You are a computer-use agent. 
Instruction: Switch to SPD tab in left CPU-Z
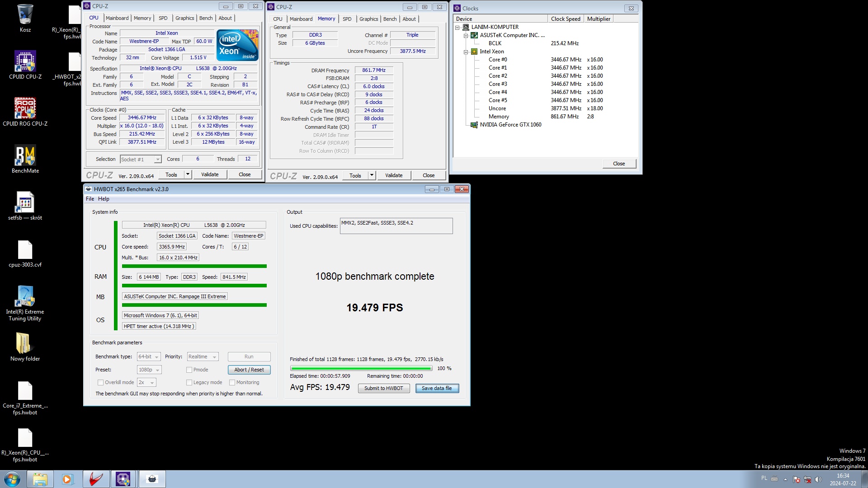point(163,18)
